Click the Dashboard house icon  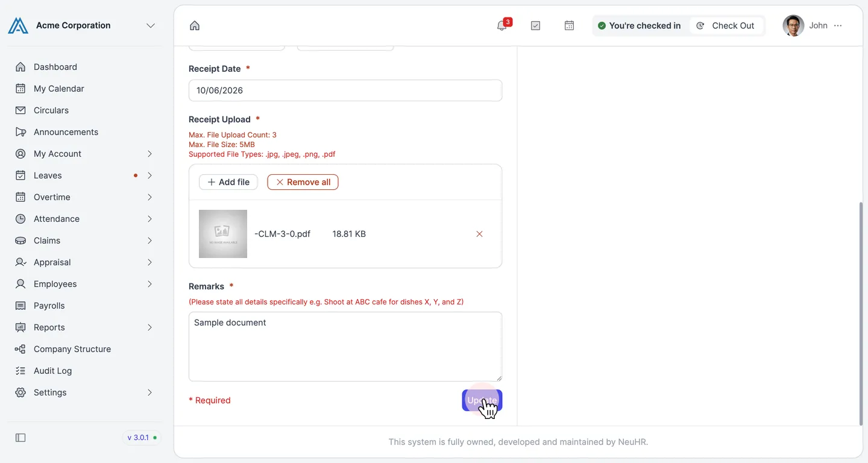(20, 67)
